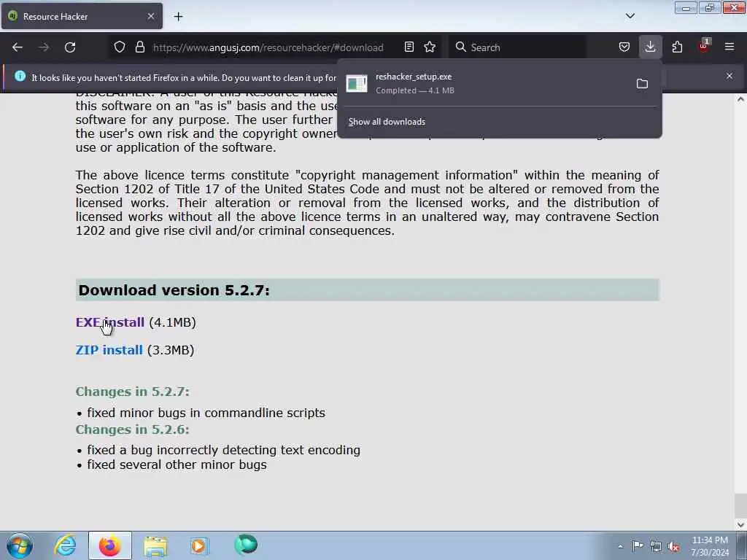747x560 pixels.
Task: Toggle reader view icon in address bar
Action: pos(409,47)
